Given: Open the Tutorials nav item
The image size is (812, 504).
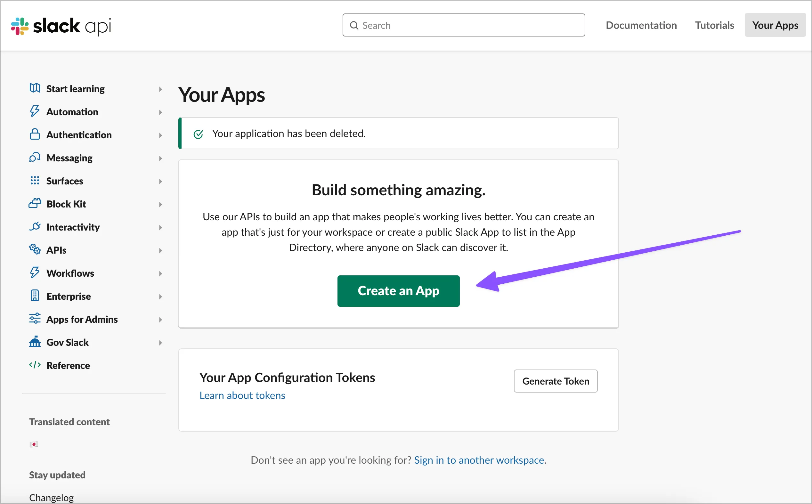Looking at the screenshot, I should (x=714, y=25).
